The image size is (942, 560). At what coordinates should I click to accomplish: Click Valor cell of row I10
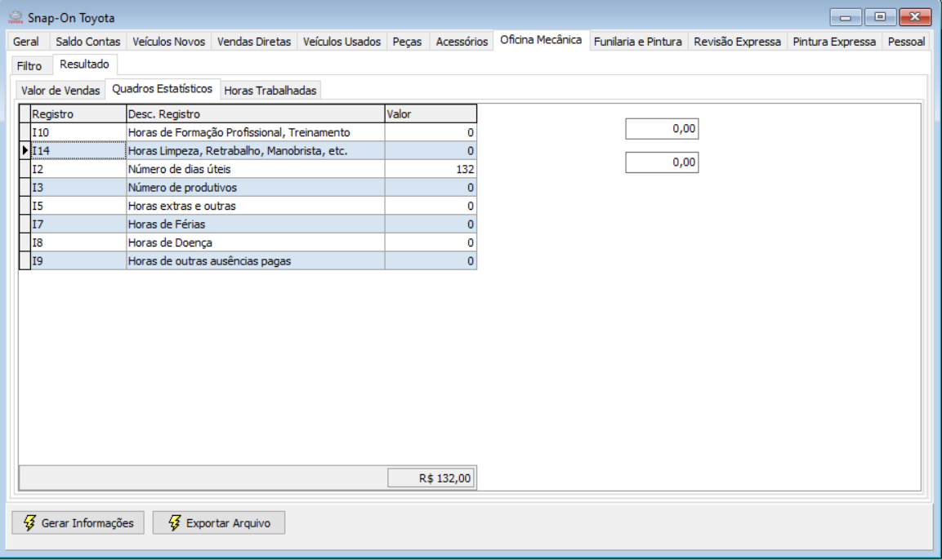(431, 132)
